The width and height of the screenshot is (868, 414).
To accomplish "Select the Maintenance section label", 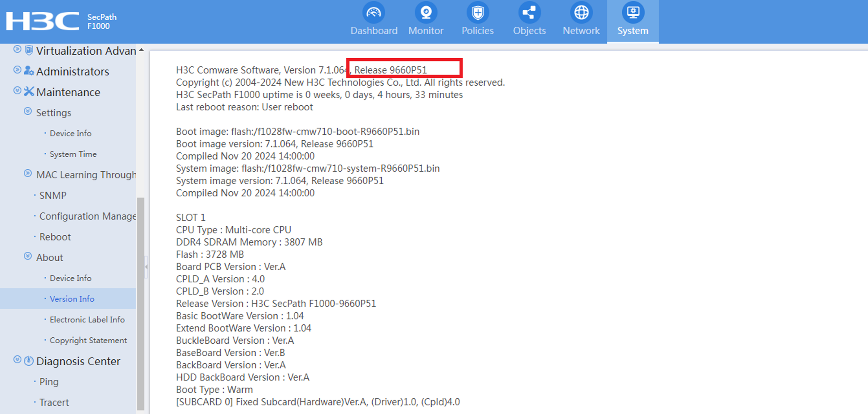I will click(x=68, y=92).
